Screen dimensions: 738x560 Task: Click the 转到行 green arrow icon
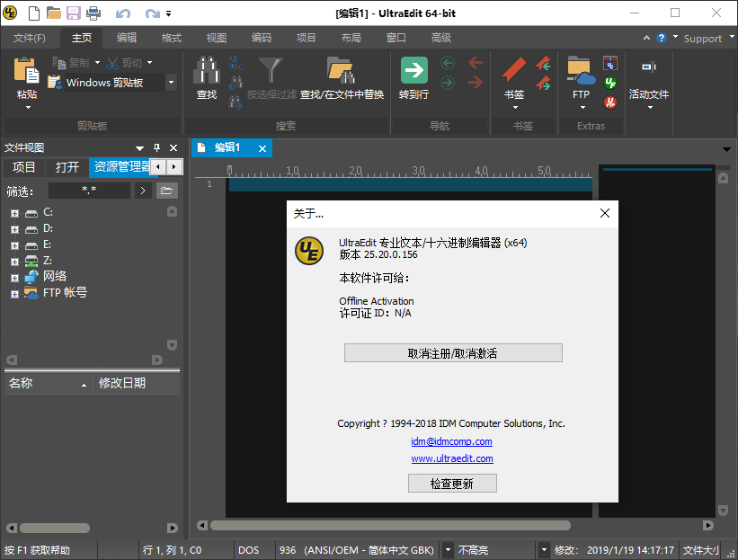tap(414, 70)
